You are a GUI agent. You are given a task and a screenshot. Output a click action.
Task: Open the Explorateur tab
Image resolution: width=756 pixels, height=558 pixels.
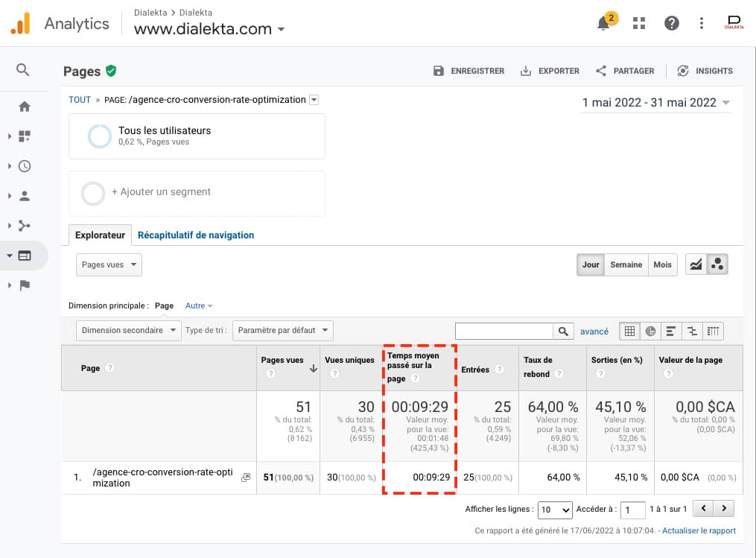[x=100, y=235]
